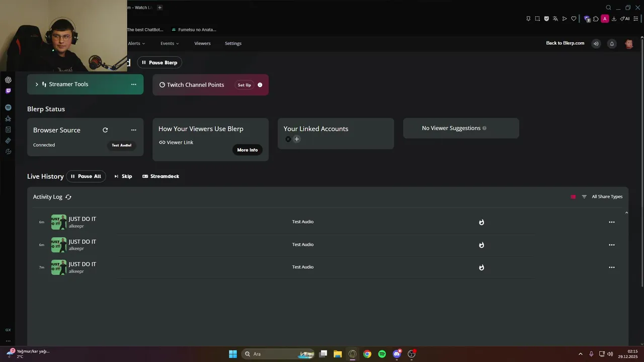Viewport: 644px width, 362px height.
Task: Click flame icon on second JUST DO IT row
Action: 481,245
